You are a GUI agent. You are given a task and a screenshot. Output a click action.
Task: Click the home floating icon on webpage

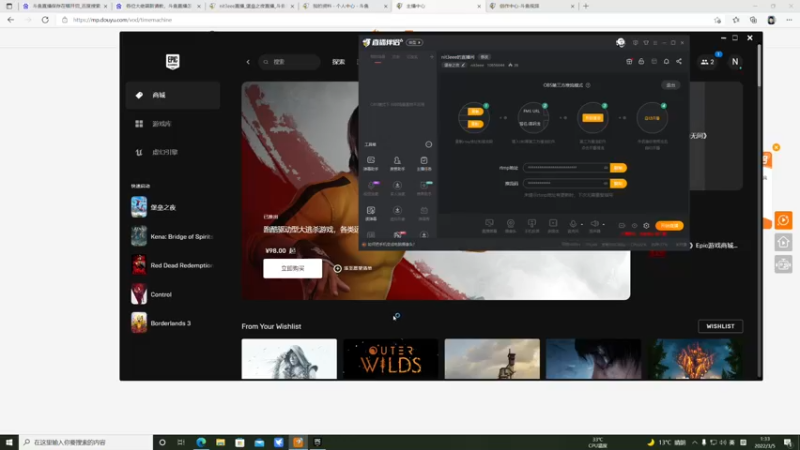(x=783, y=242)
